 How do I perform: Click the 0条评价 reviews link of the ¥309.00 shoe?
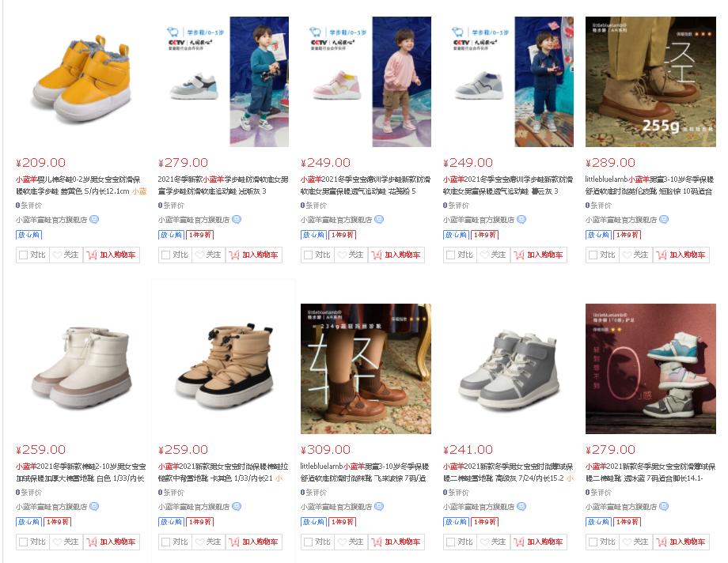[313, 492]
